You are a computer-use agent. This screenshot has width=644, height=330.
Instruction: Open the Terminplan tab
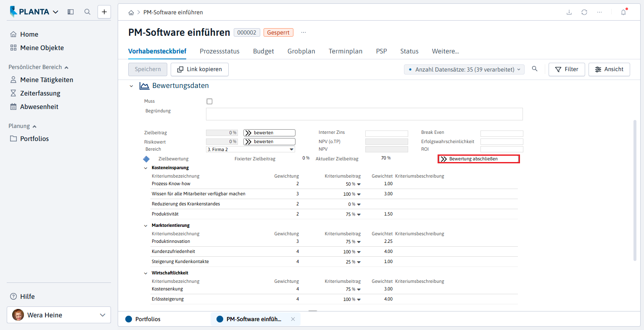click(x=346, y=51)
